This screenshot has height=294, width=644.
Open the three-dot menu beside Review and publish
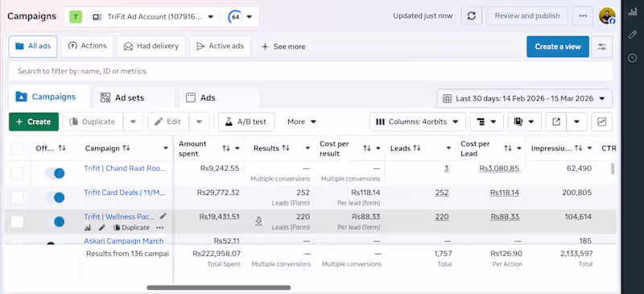pos(583,16)
